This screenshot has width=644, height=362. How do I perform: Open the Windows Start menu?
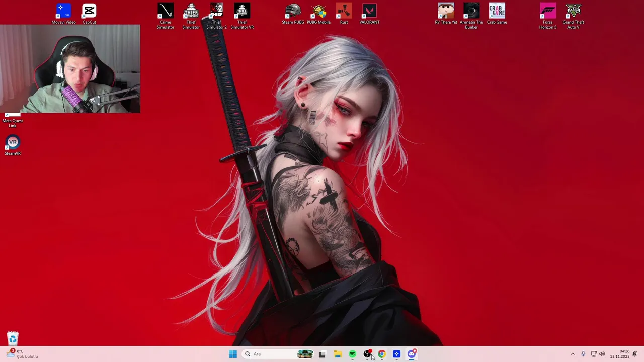[x=233, y=354]
